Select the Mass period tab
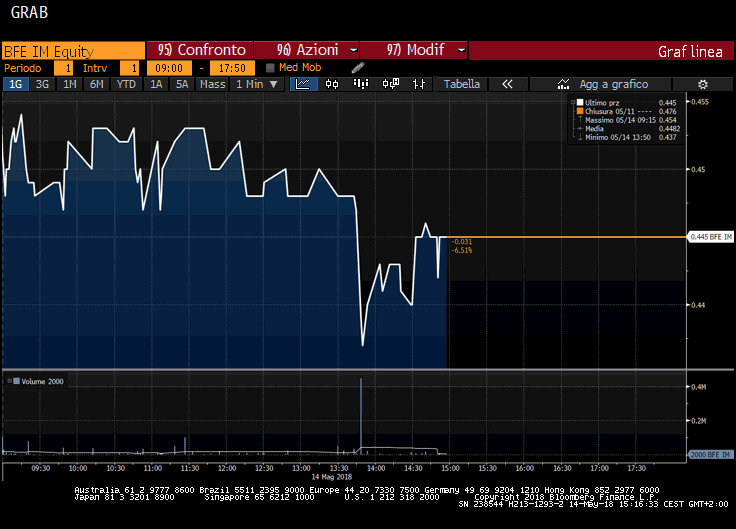 tap(213, 84)
